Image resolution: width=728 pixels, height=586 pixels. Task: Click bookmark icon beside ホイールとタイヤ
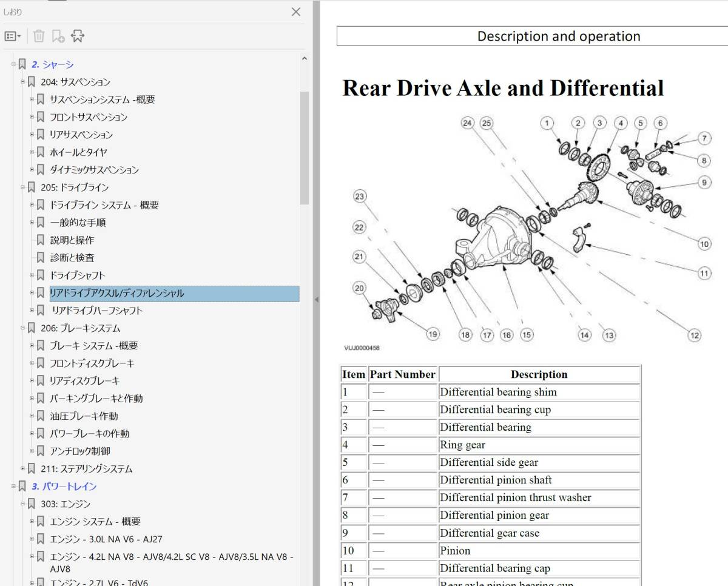(x=41, y=152)
